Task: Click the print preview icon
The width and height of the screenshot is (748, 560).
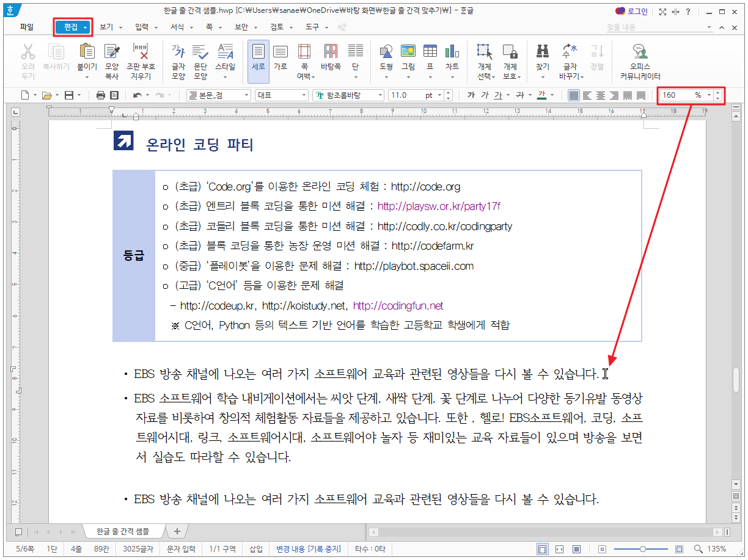Action: click(114, 95)
